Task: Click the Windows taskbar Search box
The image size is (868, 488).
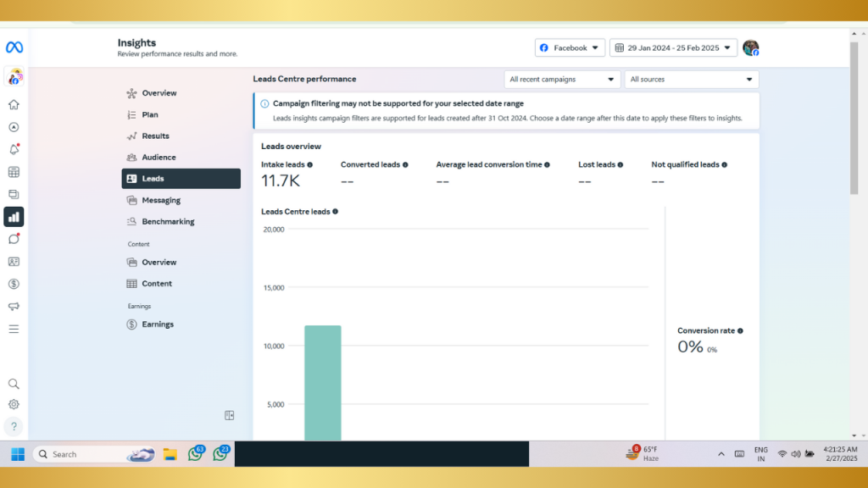Action: (85, 454)
